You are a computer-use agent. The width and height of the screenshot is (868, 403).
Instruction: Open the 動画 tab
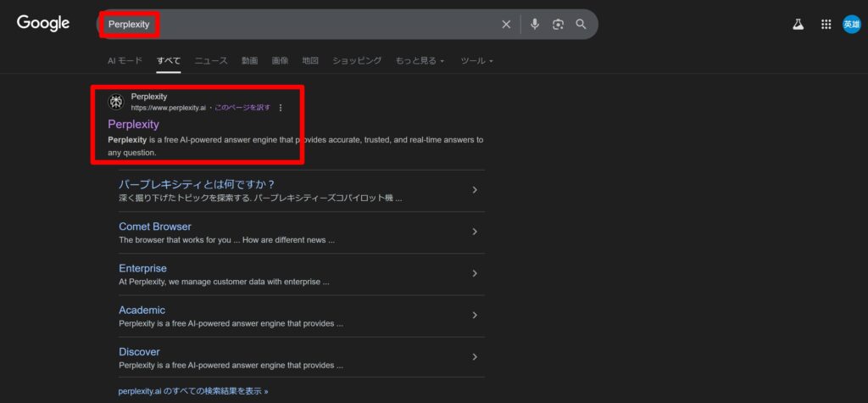[x=250, y=61]
